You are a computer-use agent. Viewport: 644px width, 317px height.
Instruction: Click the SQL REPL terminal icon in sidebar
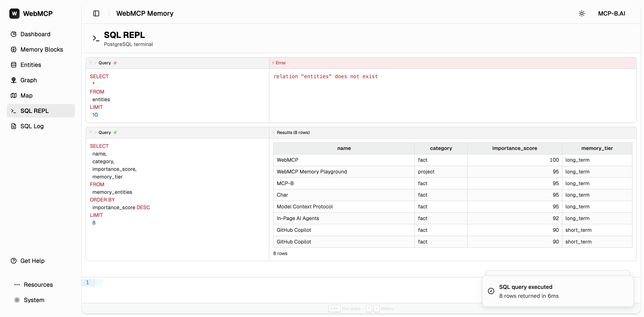[x=14, y=111]
